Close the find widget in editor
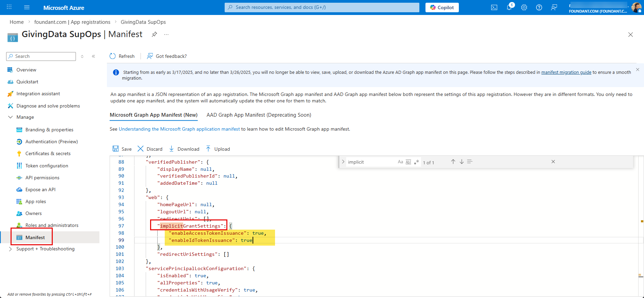Image resolution: width=644 pixels, height=298 pixels. (x=553, y=162)
